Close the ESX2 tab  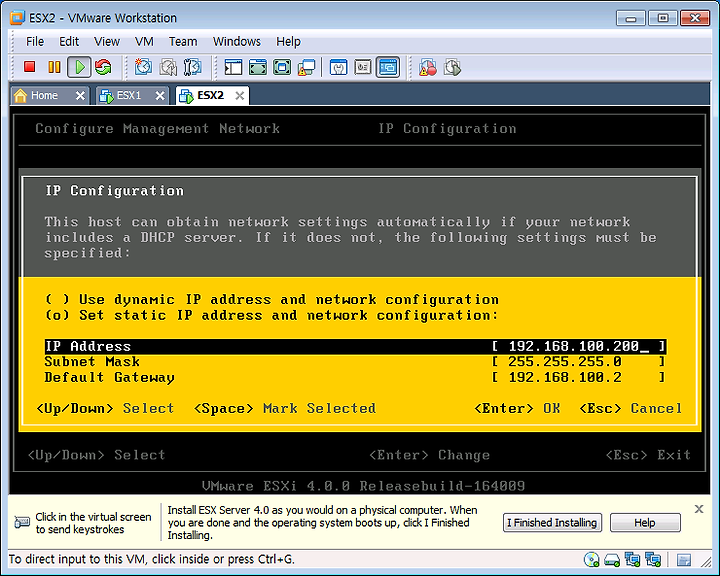click(x=239, y=96)
